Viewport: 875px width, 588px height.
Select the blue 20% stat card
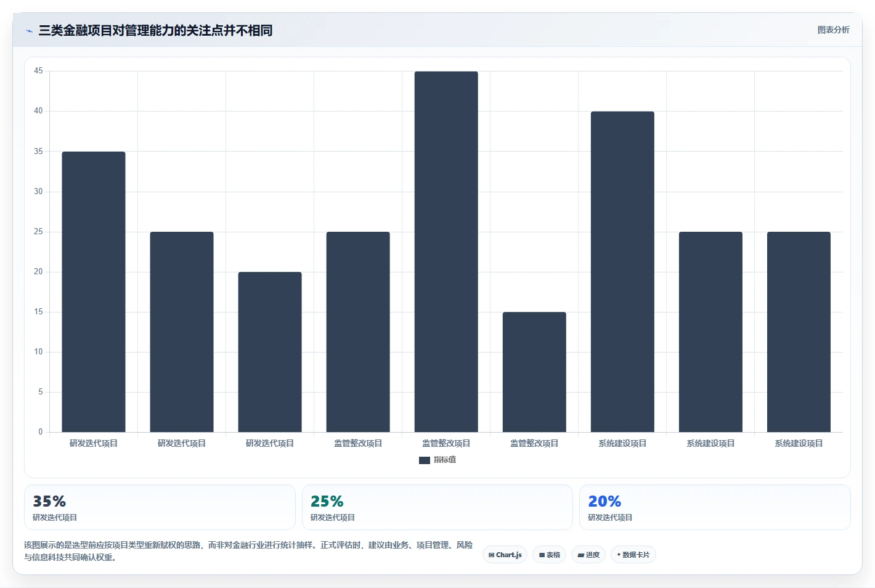tap(715, 507)
